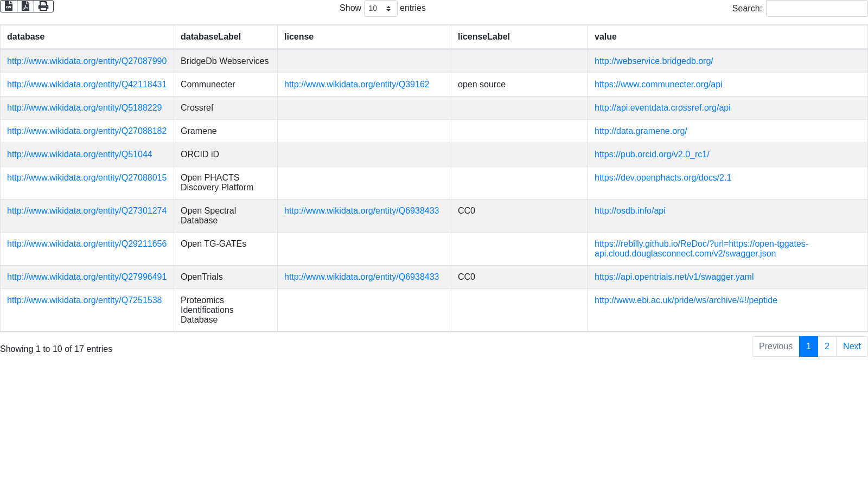The width and height of the screenshot is (868, 488).
Task: Select pagination page 1
Action: point(808,346)
